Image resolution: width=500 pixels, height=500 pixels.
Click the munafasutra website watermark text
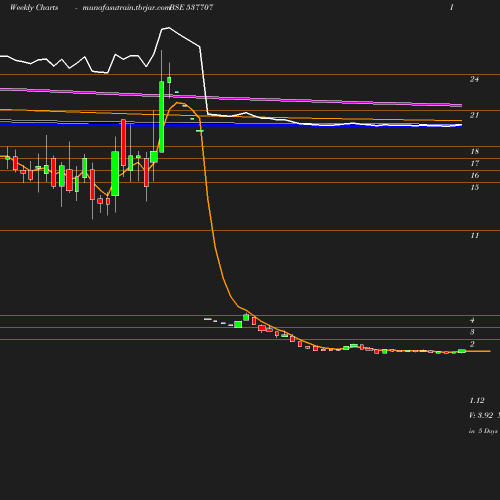[x=126, y=8]
